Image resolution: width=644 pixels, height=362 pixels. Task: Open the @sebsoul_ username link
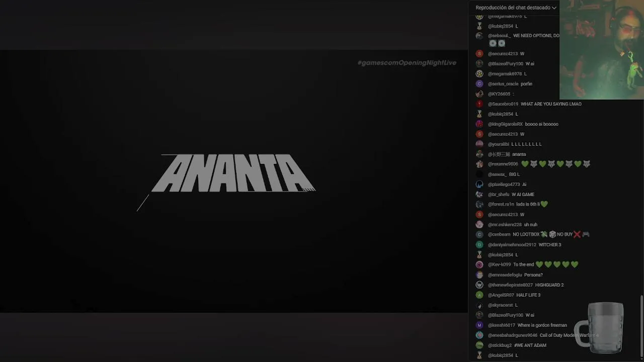click(499, 36)
